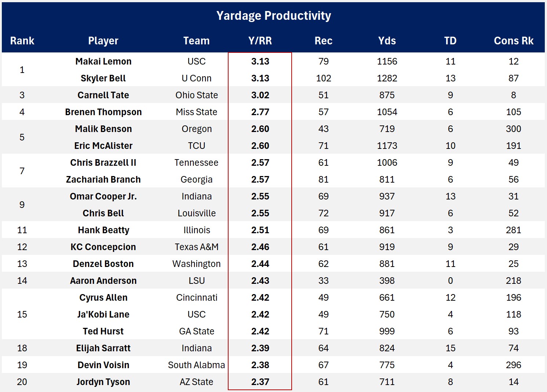Select Carnell Tate's Ohio State team cell
547x392 pixels.
coord(196,95)
